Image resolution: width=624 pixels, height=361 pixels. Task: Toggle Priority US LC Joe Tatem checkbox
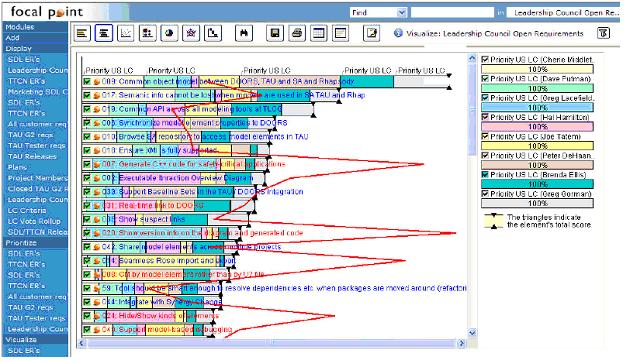click(x=485, y=136)
